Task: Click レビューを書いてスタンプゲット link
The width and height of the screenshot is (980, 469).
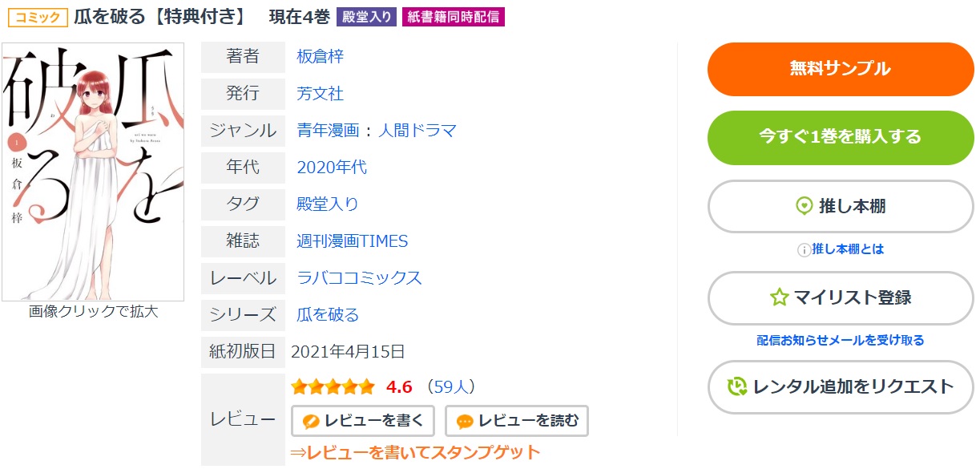Action: tap(415, 452)
